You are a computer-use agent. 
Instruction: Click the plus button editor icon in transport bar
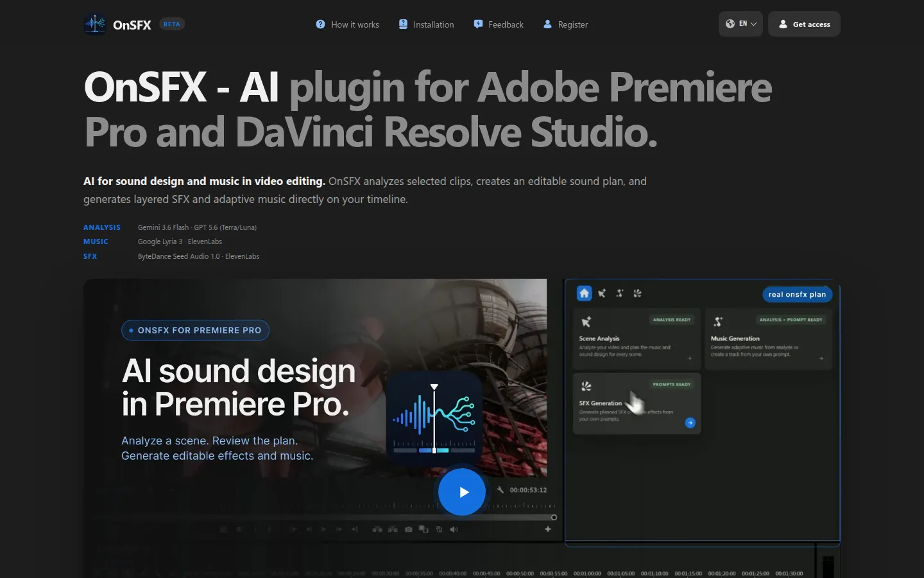(548, 529)
